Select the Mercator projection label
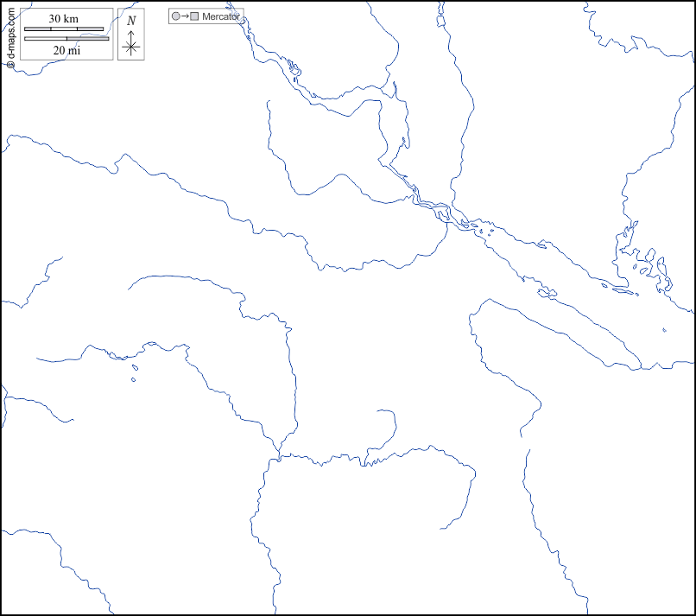 (220, 16)
